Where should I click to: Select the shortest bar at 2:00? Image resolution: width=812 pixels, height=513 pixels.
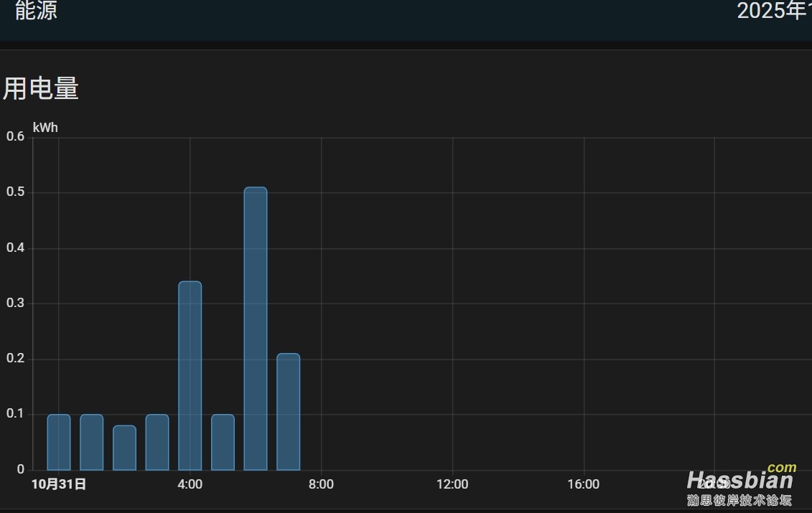click(x=124, y=448)
